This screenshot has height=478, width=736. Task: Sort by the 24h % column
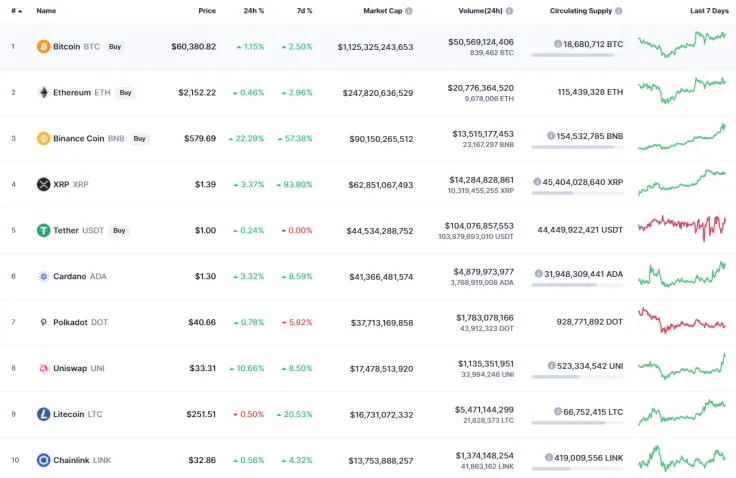(254, 11)
